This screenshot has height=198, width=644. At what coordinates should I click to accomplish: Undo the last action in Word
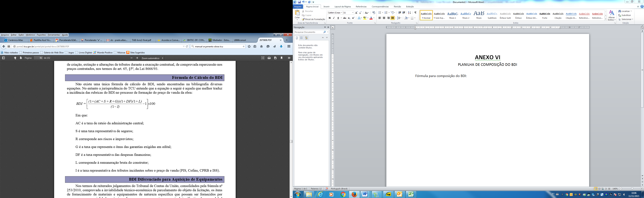(x=303, y=2)
